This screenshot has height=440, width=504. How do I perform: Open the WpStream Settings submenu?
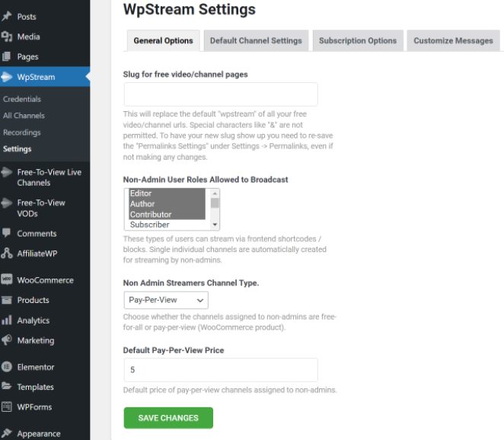pos(17,148)
